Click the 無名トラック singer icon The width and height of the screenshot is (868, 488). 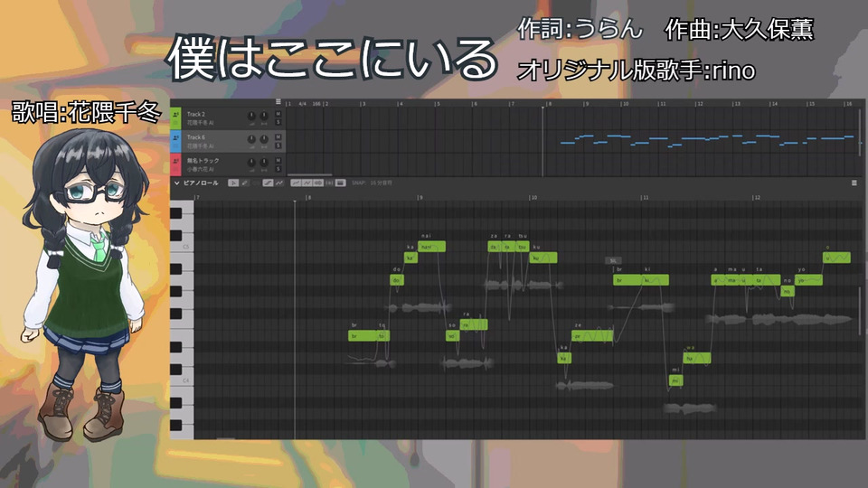pyautogui.click(x=176, y=161)
